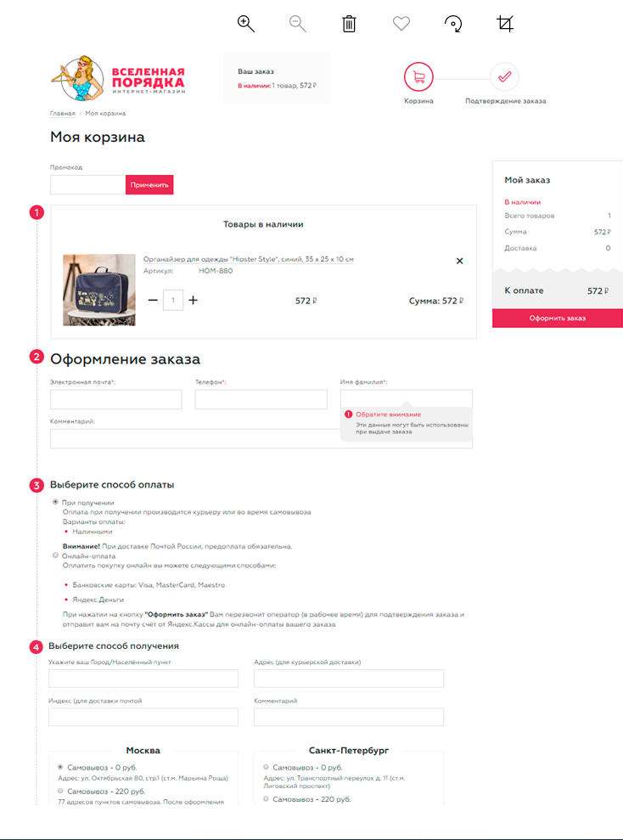
Task: Go to Главная breadcrumb link
Action: point(63,114)
